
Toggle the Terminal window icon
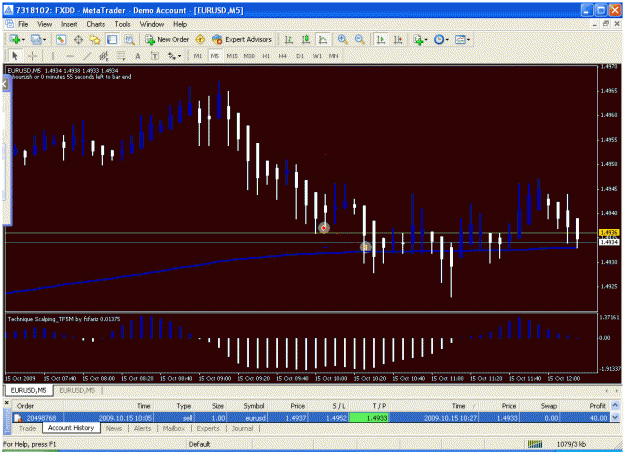[x=112, y=39]
